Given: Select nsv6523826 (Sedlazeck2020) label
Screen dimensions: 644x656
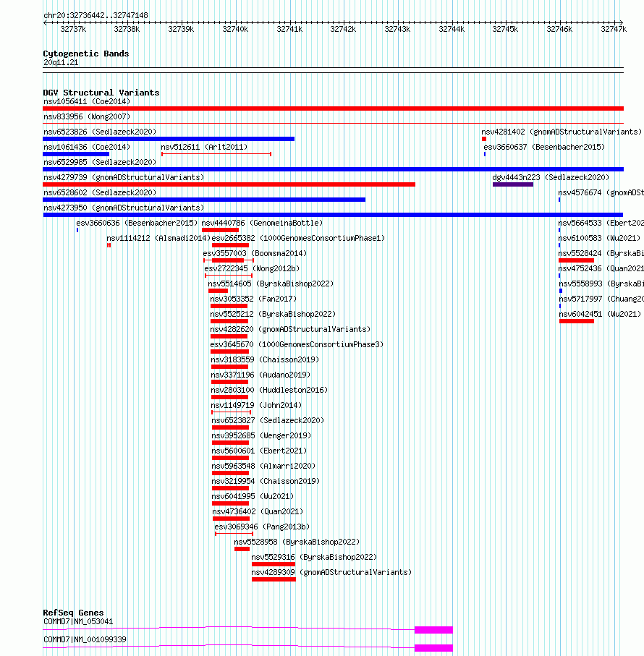Looking at the screenshot, I should (100, 132).
